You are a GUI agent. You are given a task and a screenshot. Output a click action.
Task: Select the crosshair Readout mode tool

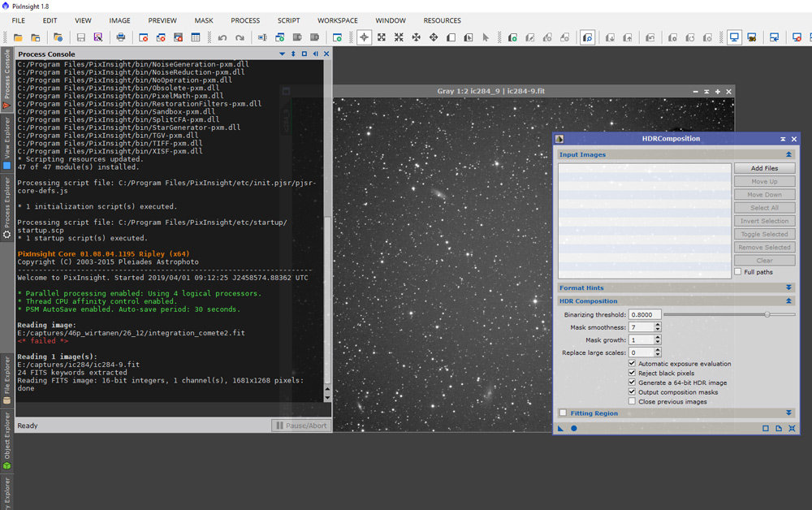click(364, 37)
